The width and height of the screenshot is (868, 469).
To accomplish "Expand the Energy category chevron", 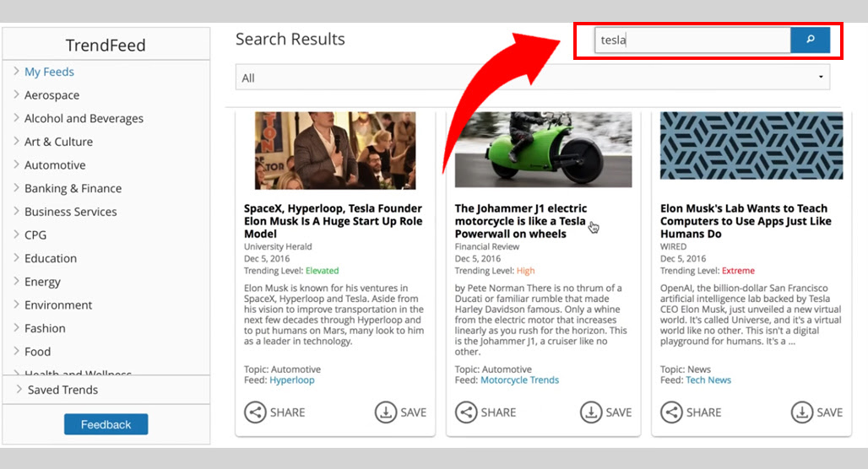I will click(x=16, y=281).
